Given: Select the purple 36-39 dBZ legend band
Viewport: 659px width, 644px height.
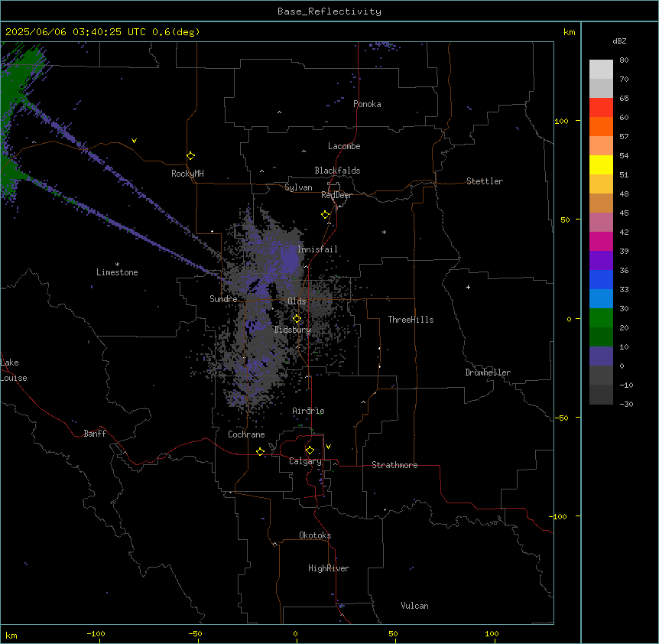Looking at the screenshot, I should (601, 261).
